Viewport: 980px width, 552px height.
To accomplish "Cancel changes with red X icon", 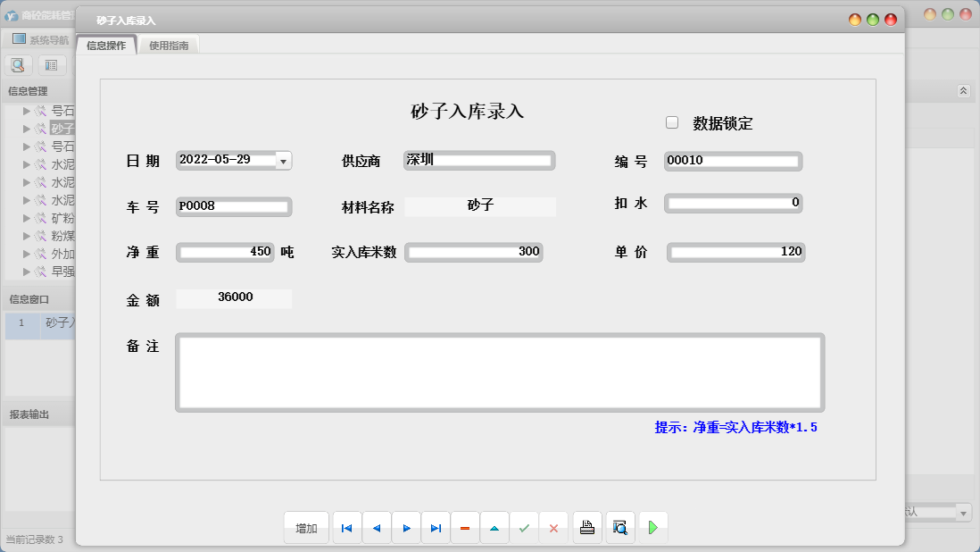I will click(553, 527).
